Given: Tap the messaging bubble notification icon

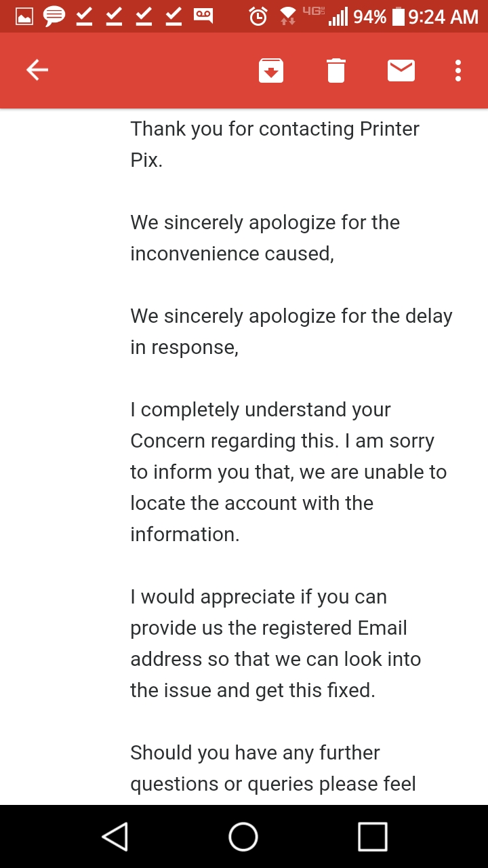Looking at the screenshot, I should (54, 16).
